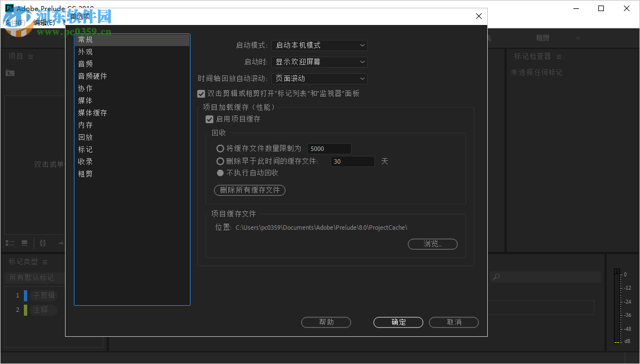Uncheck 双击剪辑或粗剪打开 option
The width and height of the screenshot is (640, 364).
point(201,94)
